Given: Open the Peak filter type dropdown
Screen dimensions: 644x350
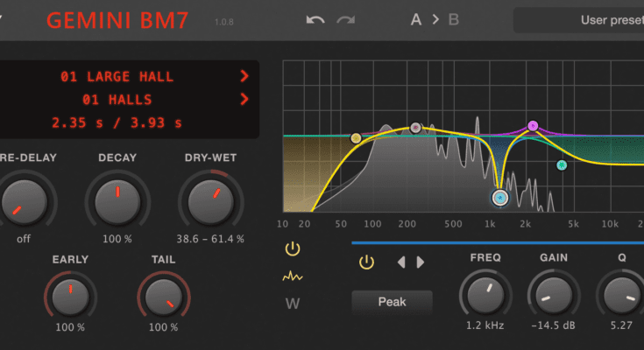Looking at the screenshot, I should (x=392, y=302).
